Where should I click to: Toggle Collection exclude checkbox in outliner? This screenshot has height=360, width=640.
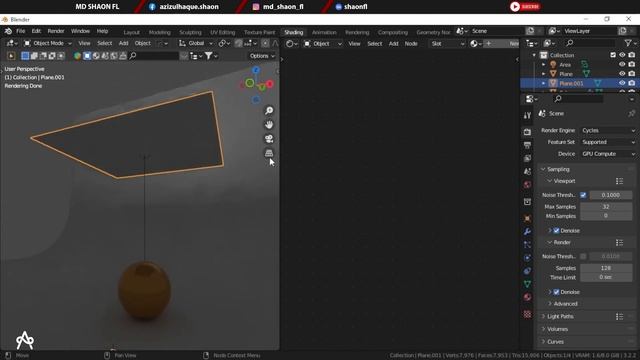click(613, 55)
